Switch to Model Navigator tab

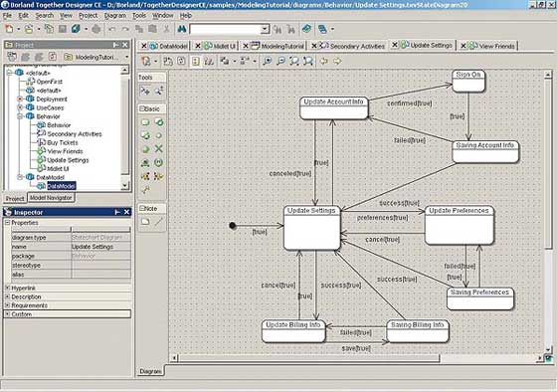click(x=51, y=198)
